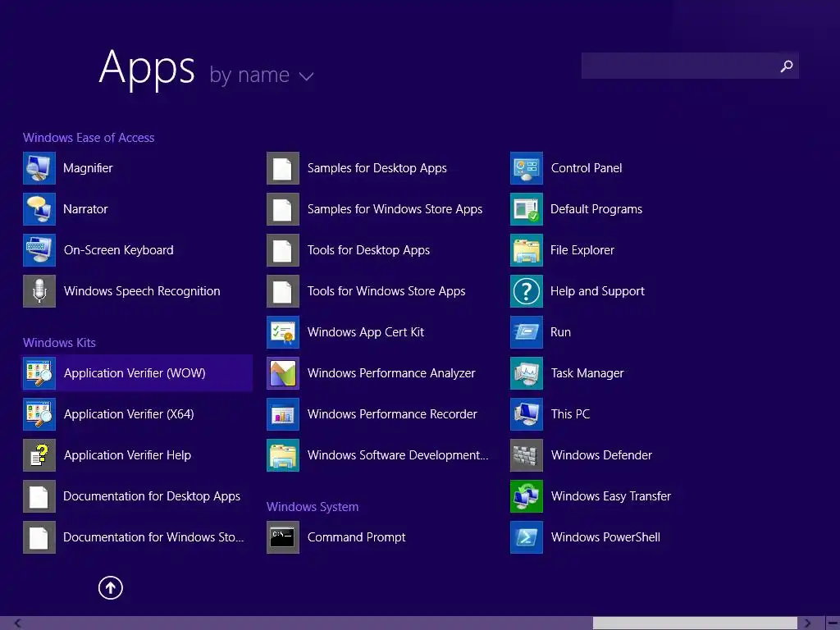Image resolution: width=840 pixels, height=630 pixels.
Task: Launch Windows Easy Transfer icon
Action: (x=527, y=496)
